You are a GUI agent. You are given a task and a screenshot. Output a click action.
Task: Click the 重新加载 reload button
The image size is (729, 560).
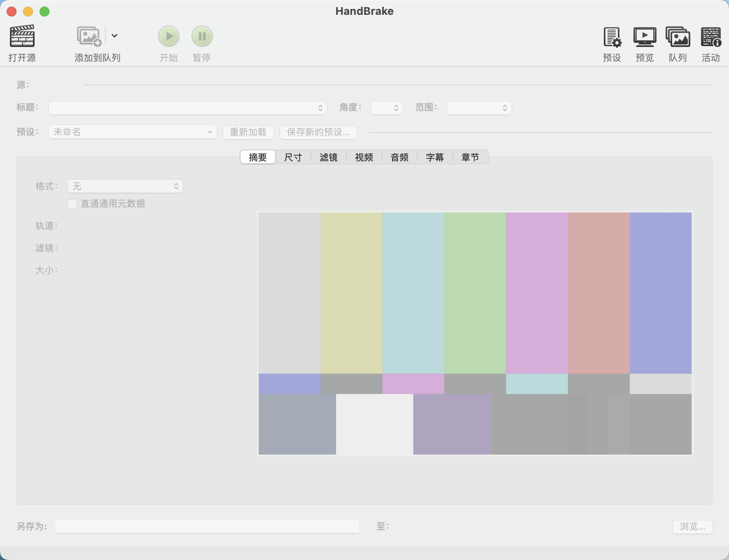(x=248, y=132)
